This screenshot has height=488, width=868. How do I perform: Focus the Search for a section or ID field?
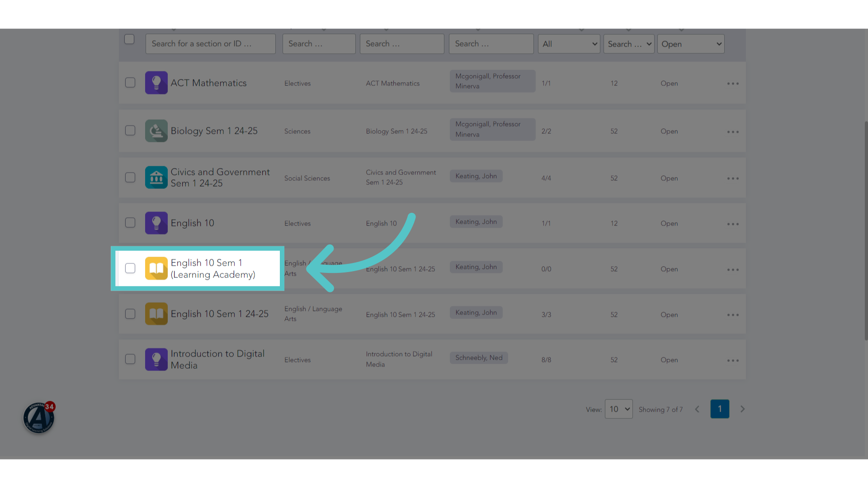(211, 44)
